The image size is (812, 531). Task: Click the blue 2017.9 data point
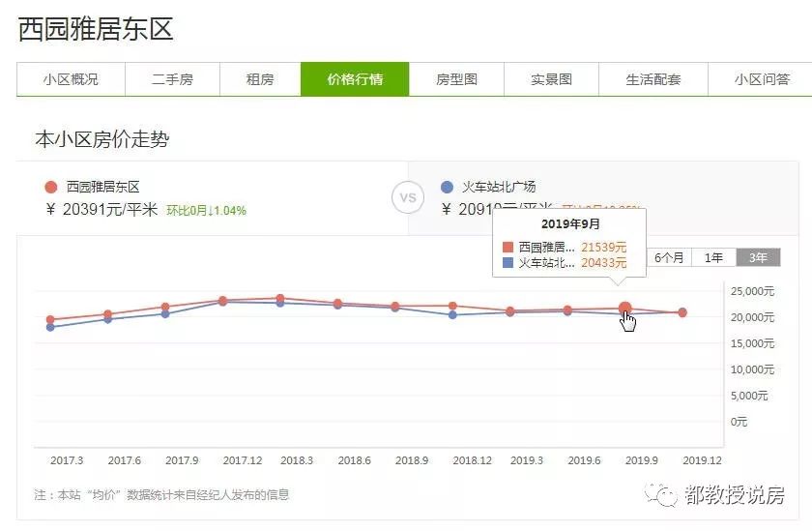click(x=165, y=314)
